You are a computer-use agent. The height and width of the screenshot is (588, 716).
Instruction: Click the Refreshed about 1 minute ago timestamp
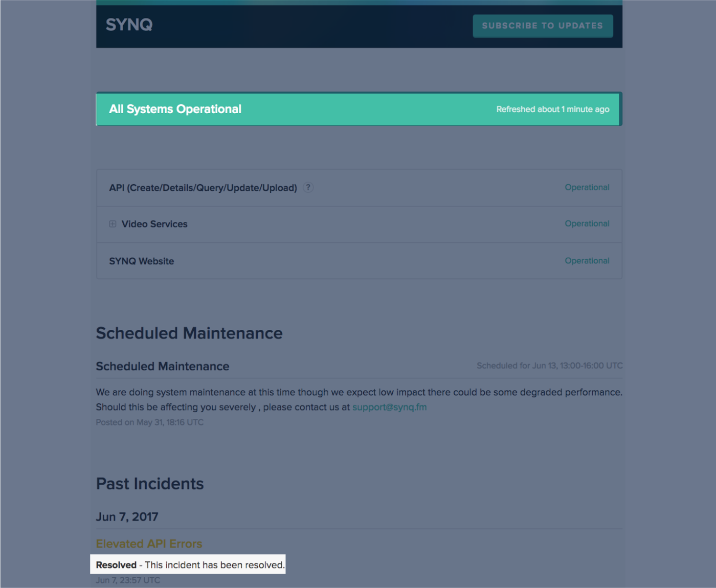pyautogui.click(x=553, y=109)
